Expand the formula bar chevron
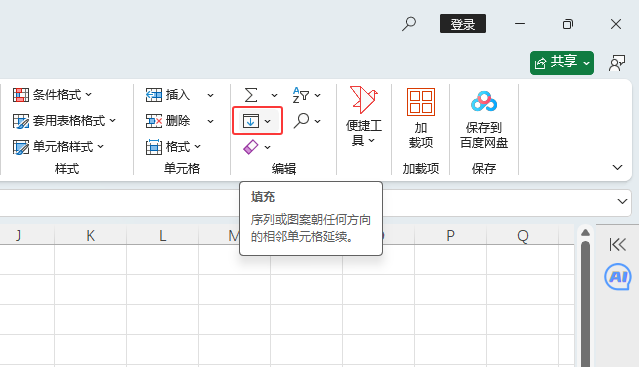 click(x=622, y=201)
